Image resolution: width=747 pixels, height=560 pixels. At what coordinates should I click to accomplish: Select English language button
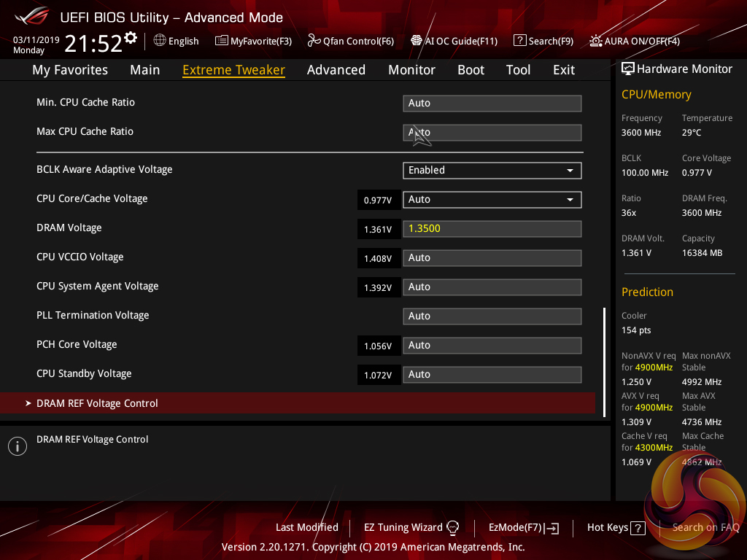177,41
